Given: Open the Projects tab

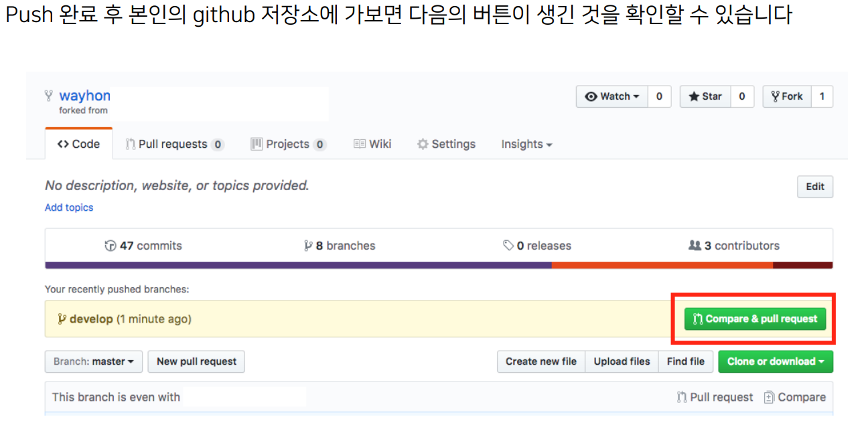Looking at the screenshot, I should click(288, 144).
